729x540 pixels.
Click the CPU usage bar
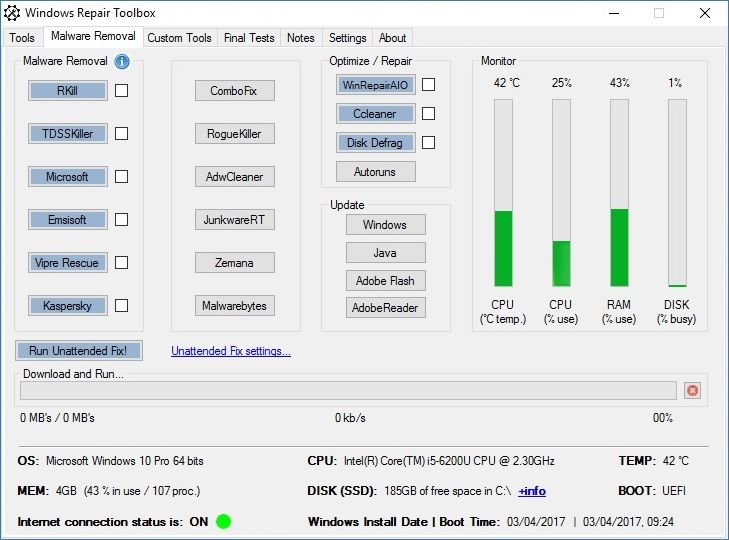click(561, 193)
